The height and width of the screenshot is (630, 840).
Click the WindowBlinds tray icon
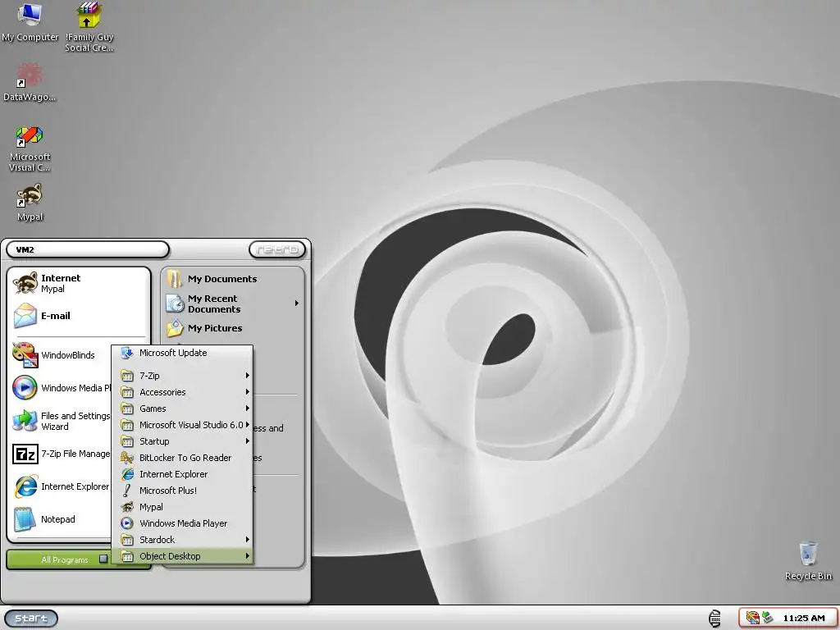(x=753, y=618)
